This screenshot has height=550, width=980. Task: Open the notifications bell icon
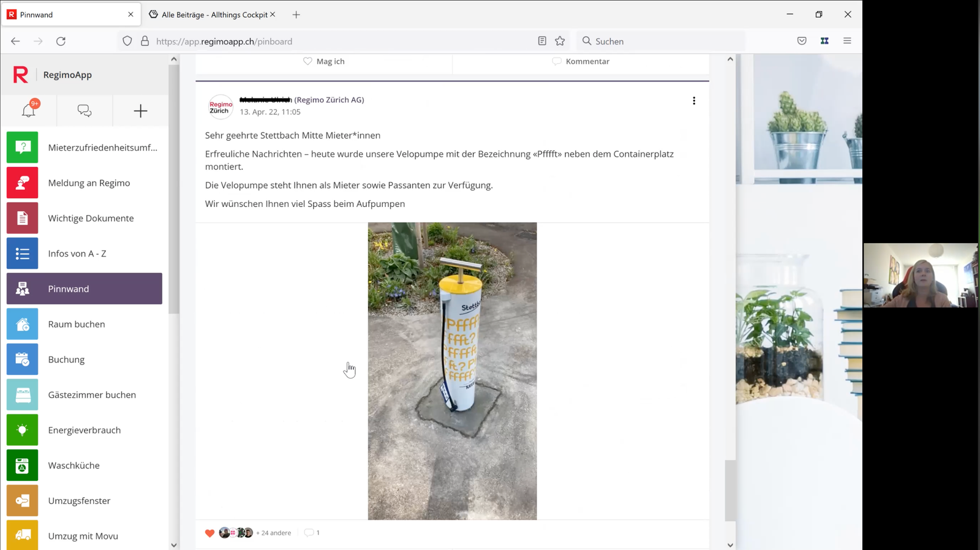(28, 111)
